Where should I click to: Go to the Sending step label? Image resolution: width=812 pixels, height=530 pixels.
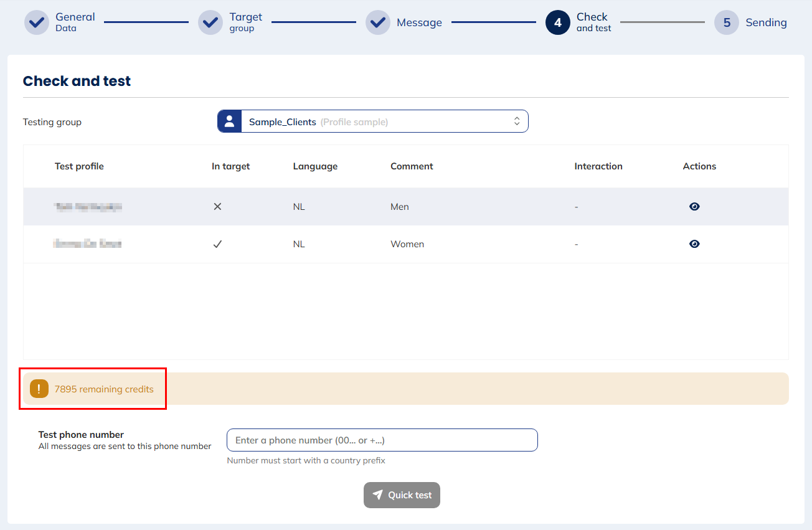coord(766,22)
